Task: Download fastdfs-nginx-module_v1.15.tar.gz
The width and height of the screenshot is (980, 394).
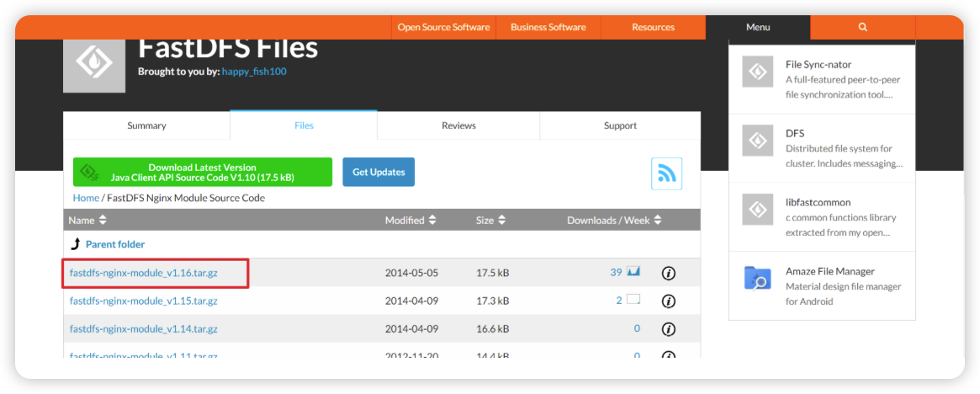Action: [x=144, y=301]
